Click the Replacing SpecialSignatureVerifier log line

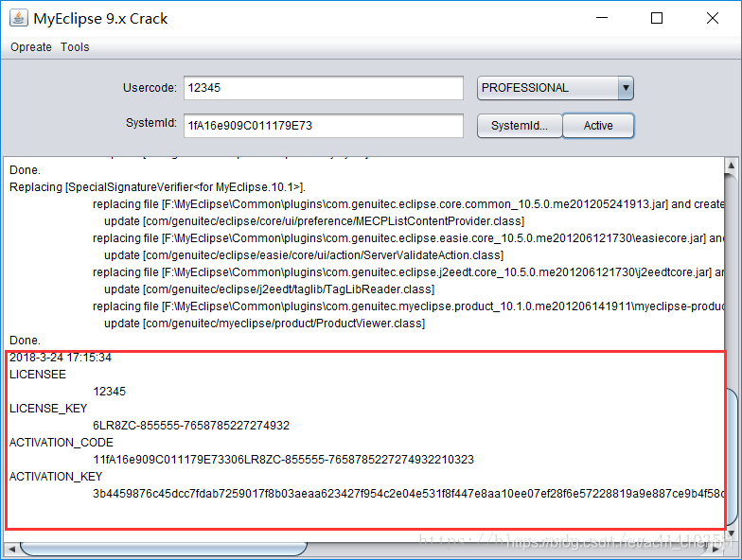tap(157, 187)
